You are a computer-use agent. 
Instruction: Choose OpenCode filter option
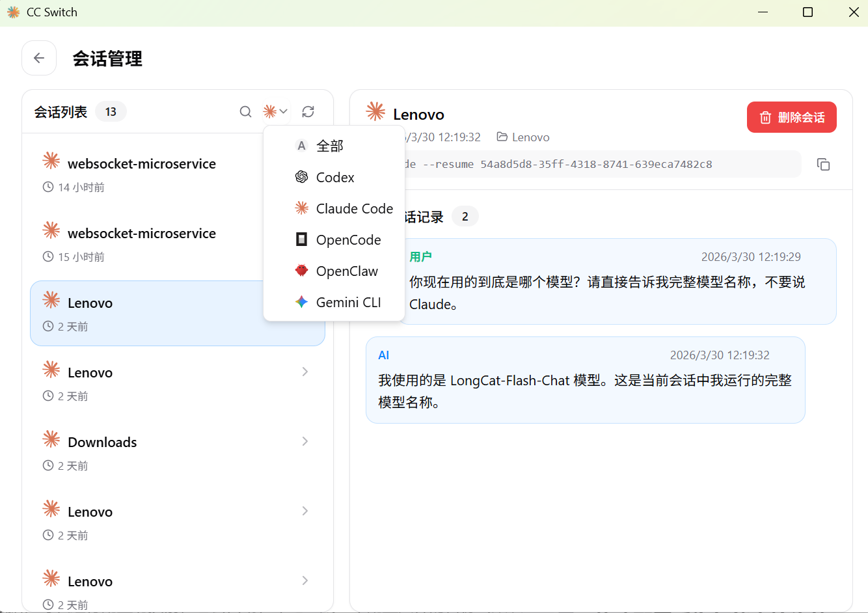(x=334, y=239)
